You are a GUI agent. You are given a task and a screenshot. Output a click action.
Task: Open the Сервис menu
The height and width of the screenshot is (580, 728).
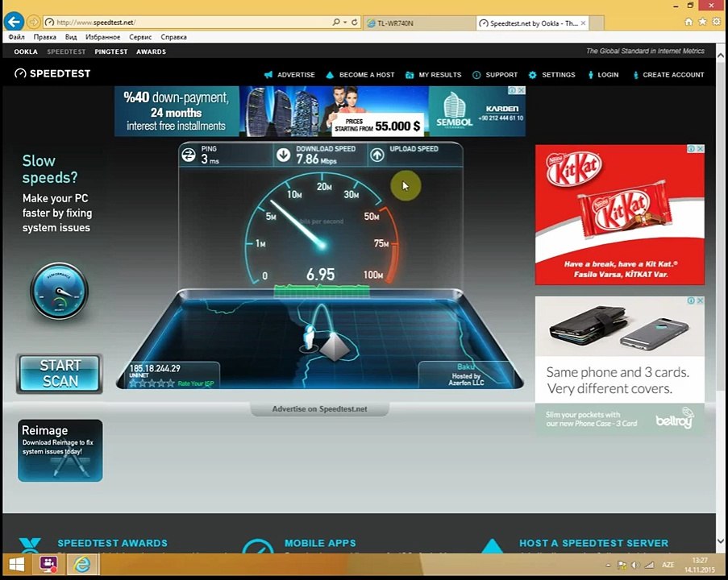140,37
